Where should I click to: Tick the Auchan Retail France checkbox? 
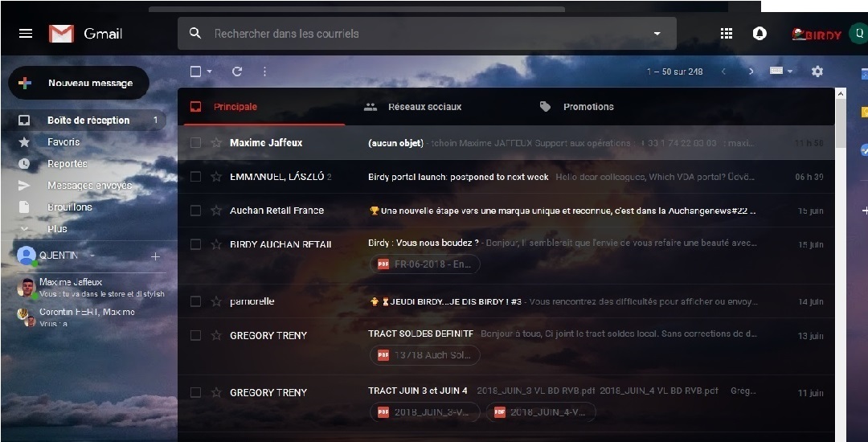[x=195, y=211]
